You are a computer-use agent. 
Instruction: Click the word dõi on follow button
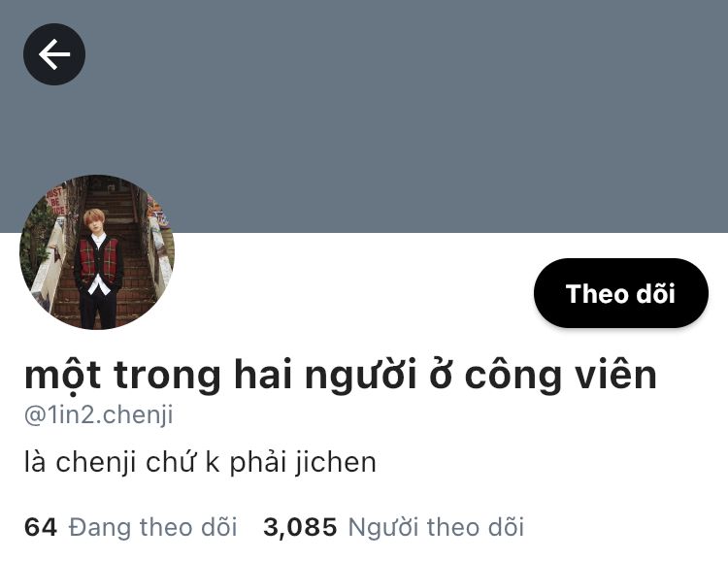point(655,293)
